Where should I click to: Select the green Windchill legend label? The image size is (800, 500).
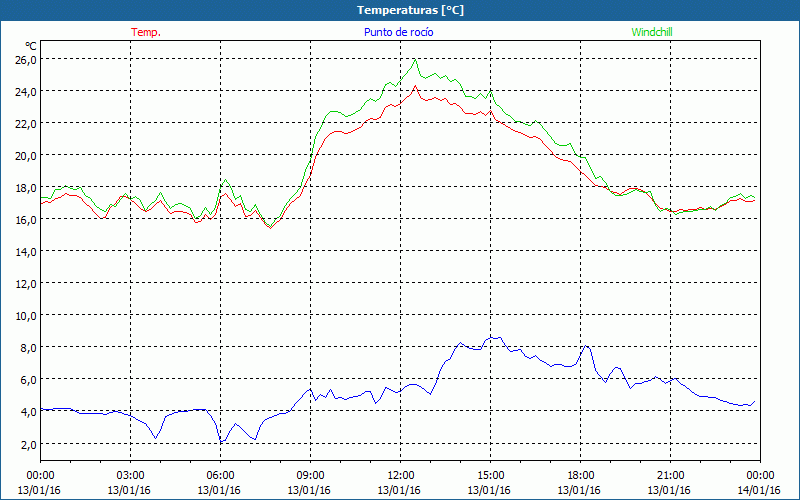click(651, 32)
